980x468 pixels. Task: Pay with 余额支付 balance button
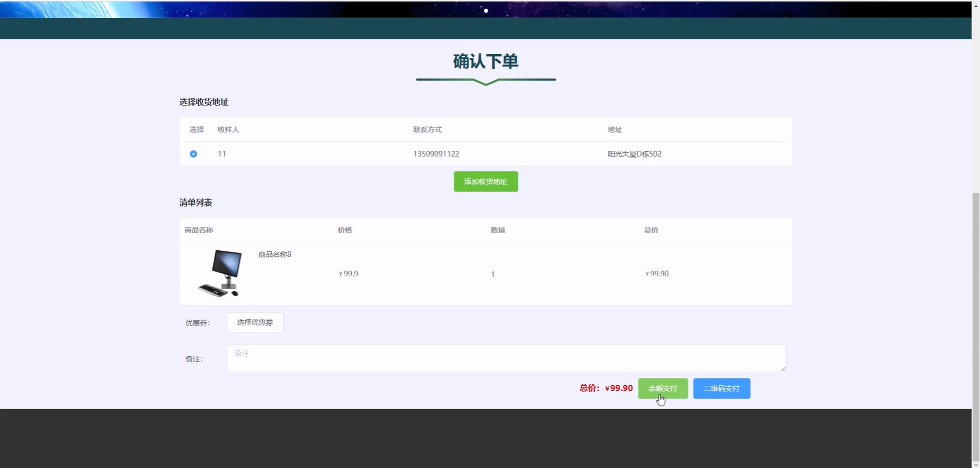(x=663, y=388)
